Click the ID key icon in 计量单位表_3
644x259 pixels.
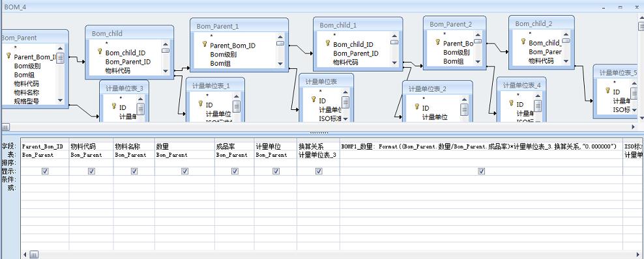click(x=114, y=105)
